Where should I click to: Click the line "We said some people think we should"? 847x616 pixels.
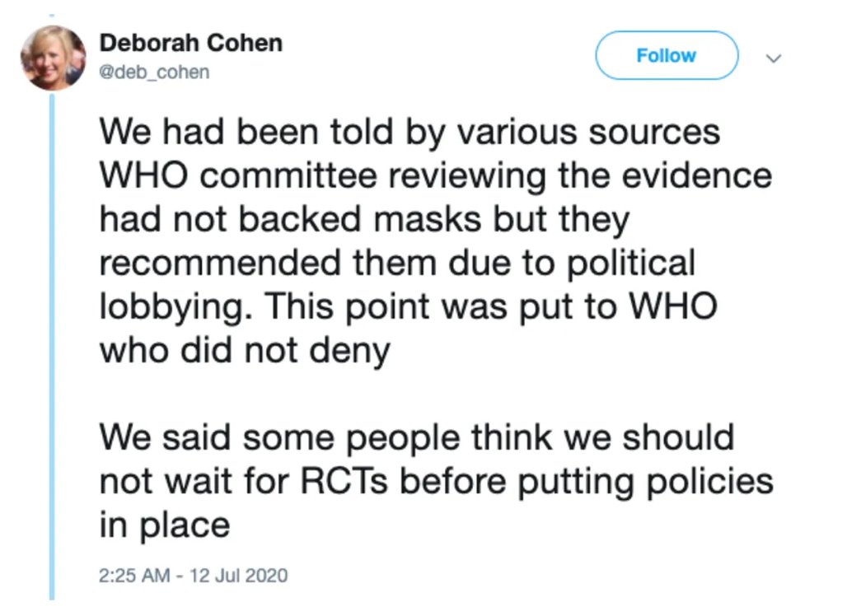coord(416,436)
